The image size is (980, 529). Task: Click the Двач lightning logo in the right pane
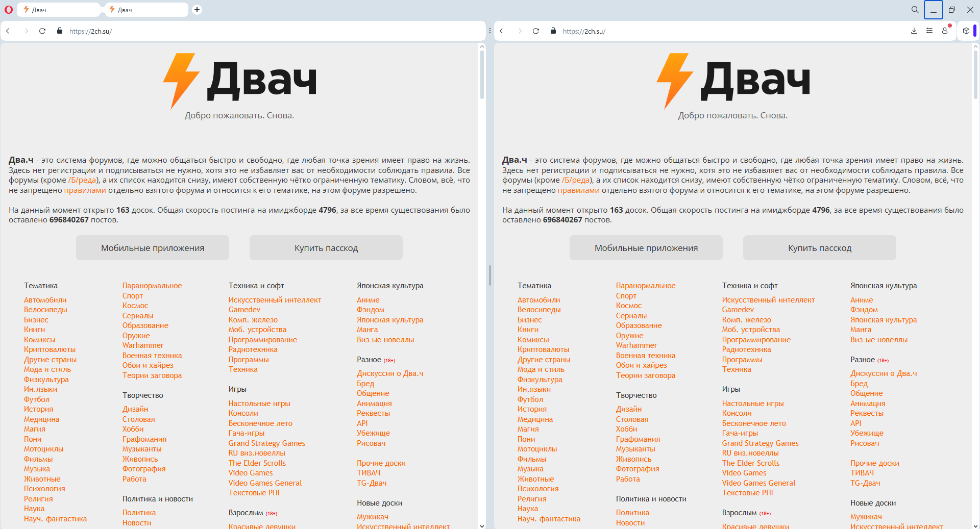(x=733, y=81)
